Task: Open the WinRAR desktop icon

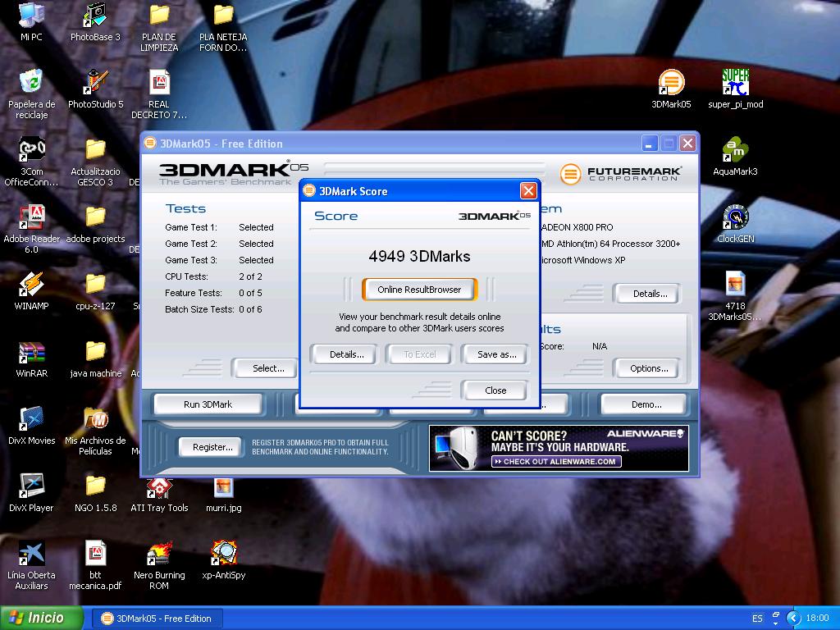Action: click(x=31, y=353)
